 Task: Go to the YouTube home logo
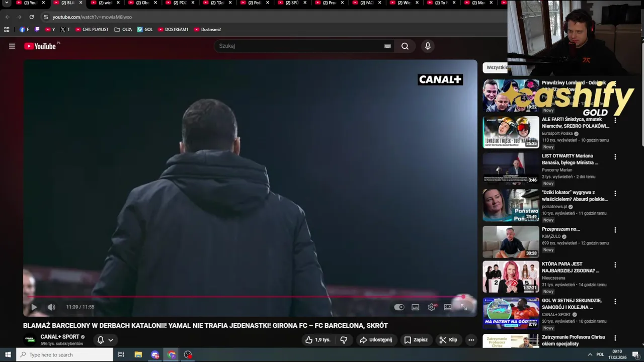pyautogui.click(x=40, y=46)
